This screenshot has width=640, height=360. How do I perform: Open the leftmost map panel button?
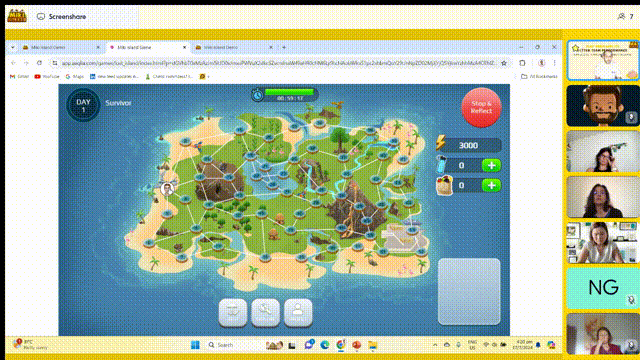(x=233, y=313)
